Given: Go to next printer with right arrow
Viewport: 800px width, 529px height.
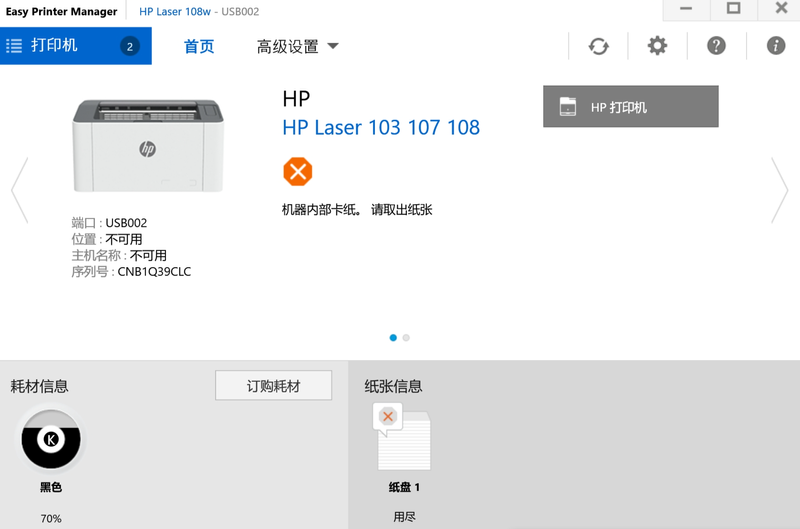Looking at the screenshot, I should pos(780,190).
